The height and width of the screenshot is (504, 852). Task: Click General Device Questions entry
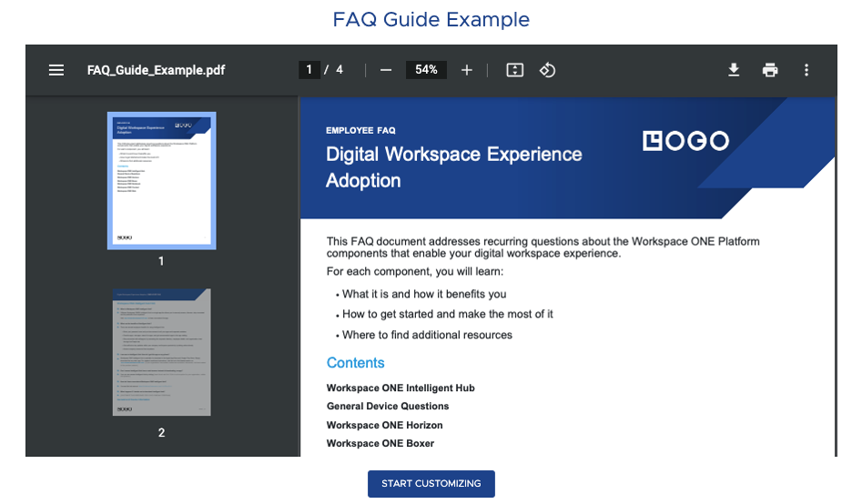pos(388,407)
